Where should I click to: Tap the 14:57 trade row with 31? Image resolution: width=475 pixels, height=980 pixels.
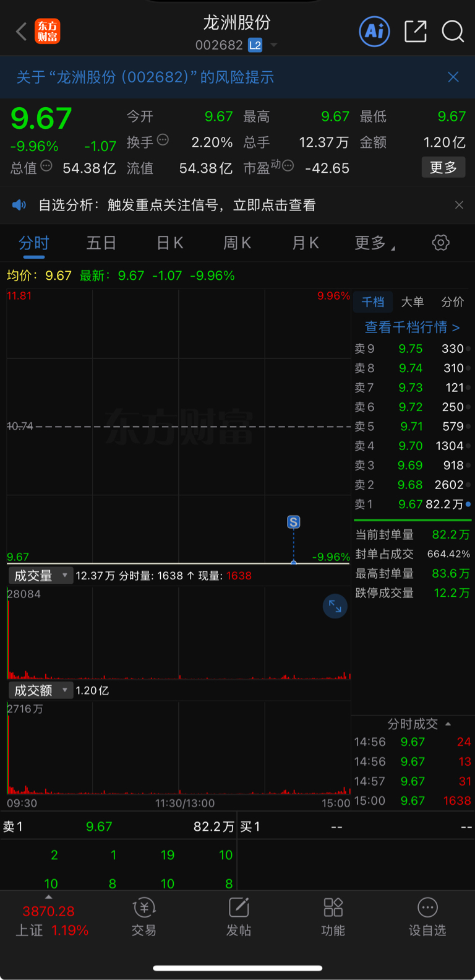(413, 781)
